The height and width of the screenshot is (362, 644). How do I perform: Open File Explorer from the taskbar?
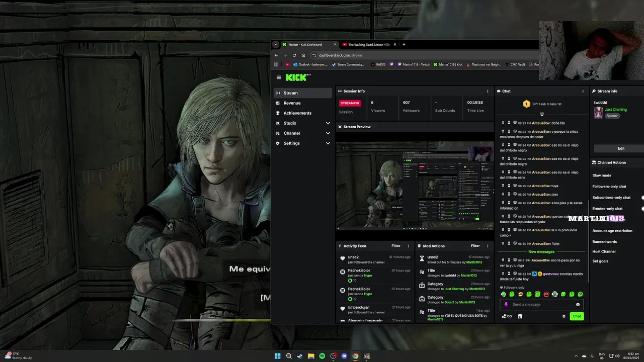coord(311,356)
